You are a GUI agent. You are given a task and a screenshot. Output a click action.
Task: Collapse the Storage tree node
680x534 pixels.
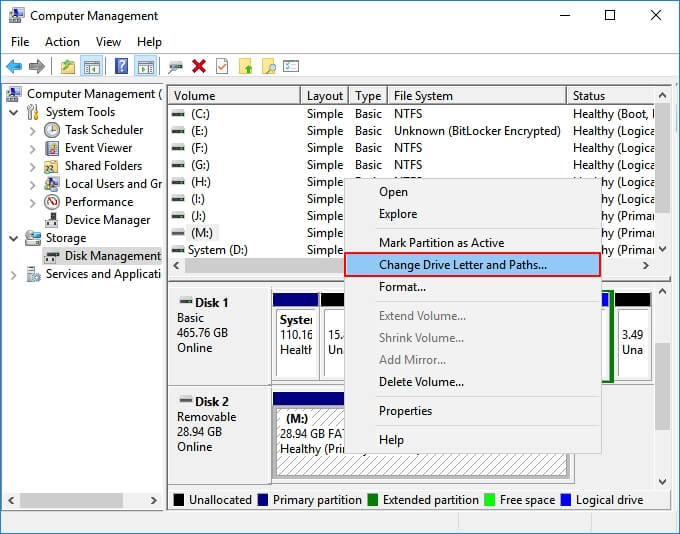click(x=13, y=238)
